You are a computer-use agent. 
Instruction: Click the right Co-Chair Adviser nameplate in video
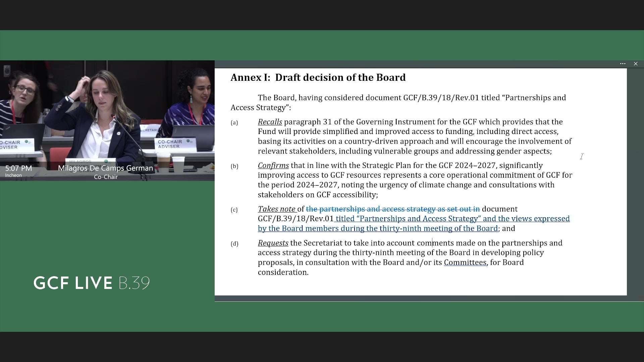coord(175,144)
